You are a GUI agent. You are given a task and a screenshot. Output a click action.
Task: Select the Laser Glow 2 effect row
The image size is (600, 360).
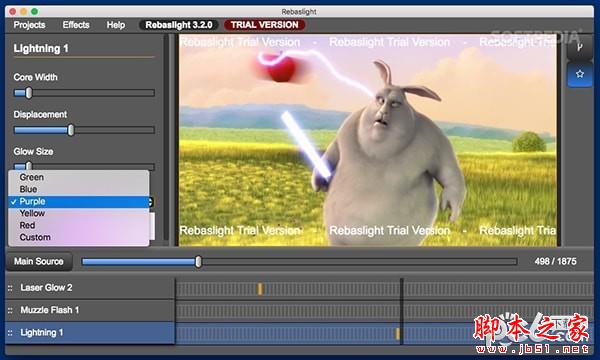tap(90, 288)
